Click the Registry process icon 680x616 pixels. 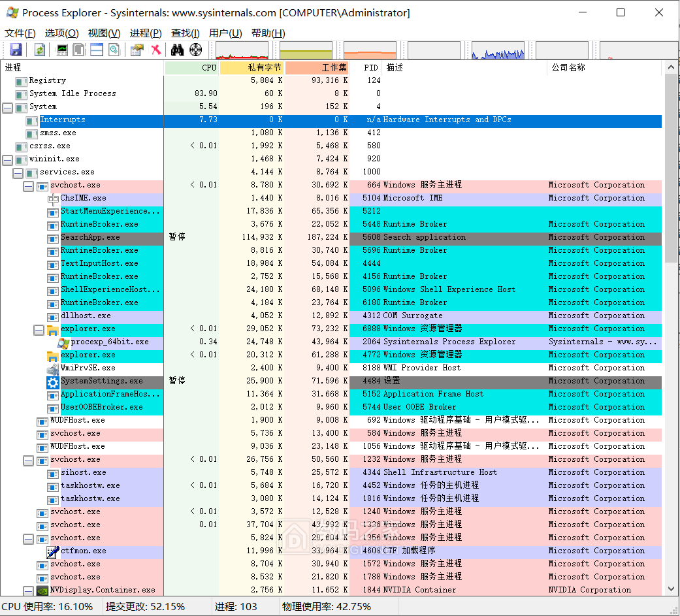tap(22, 82)
